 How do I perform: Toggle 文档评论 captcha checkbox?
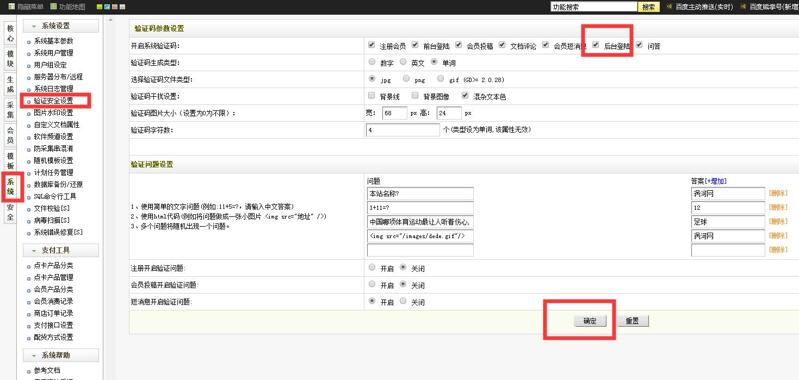coord(502,45)
